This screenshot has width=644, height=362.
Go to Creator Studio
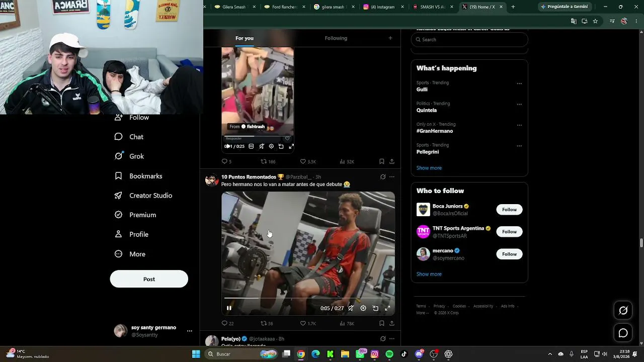[x=143, y=196]
